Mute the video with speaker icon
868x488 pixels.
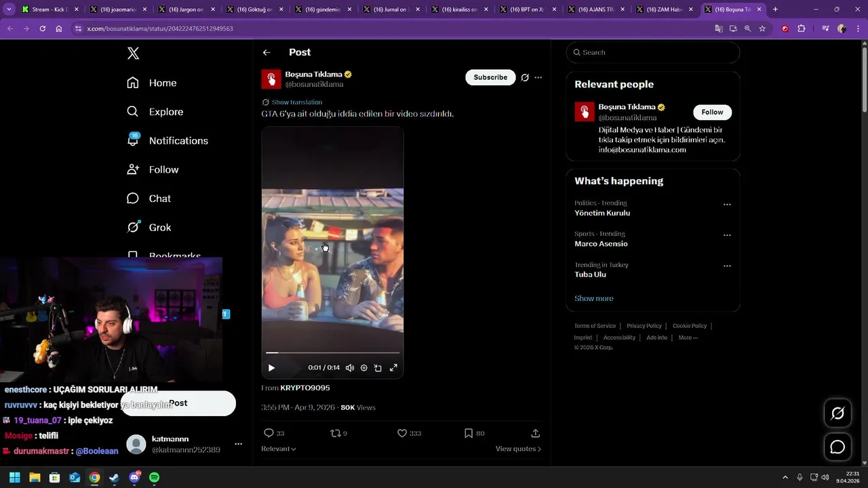pos(350,368)
